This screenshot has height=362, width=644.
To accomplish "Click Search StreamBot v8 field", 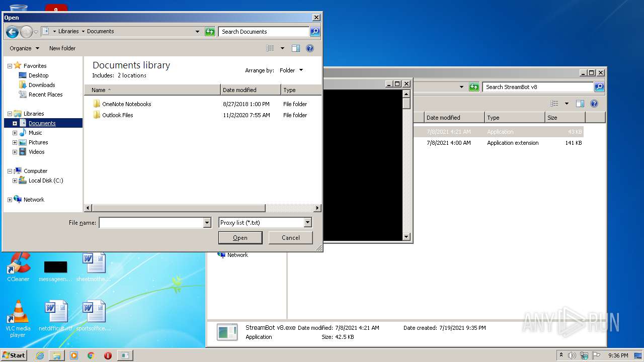I will coord(538,87).
